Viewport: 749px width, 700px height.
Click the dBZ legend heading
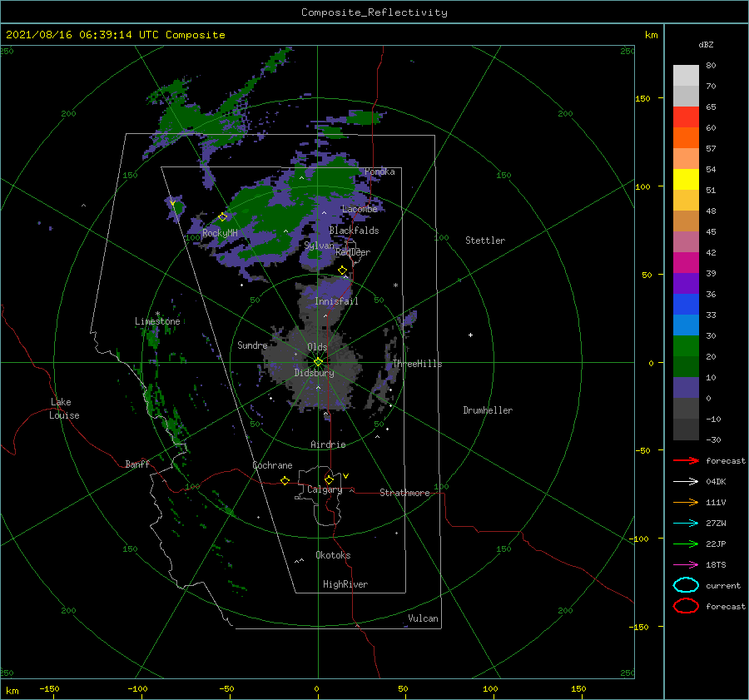pos(706,44)
